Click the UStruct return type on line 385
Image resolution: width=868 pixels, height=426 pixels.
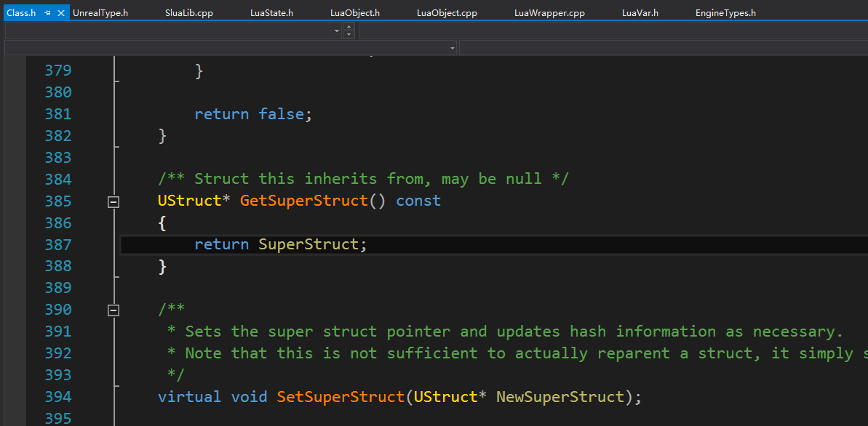coord(189,200)
